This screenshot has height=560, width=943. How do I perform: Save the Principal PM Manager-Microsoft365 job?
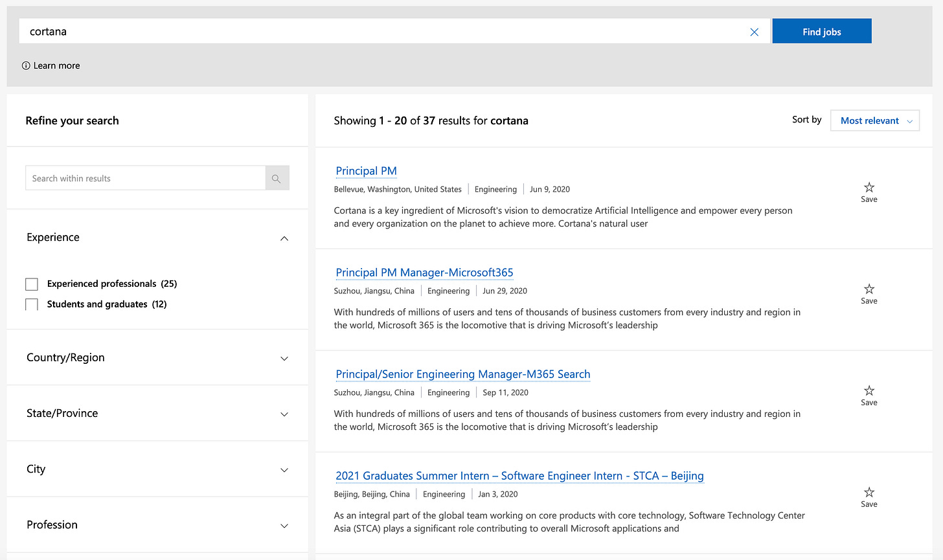coord(869,293)
